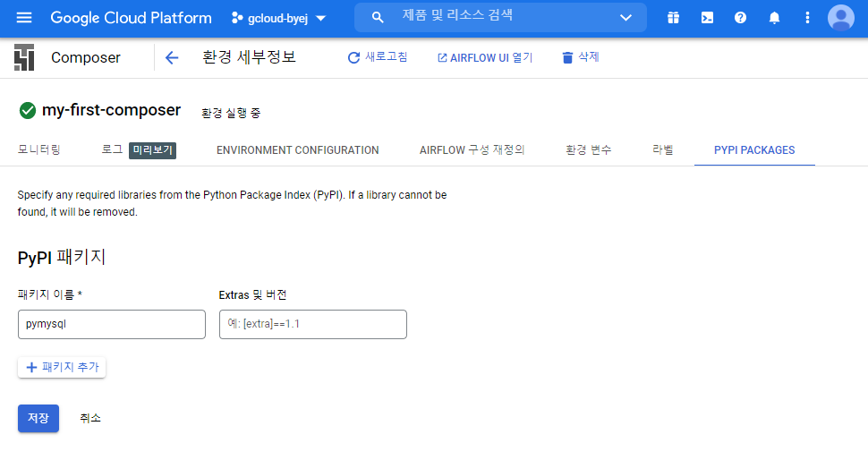The image size is (868, 460).
Task: Expand the search bar dropdown chevron
Action: pos(625,18)
